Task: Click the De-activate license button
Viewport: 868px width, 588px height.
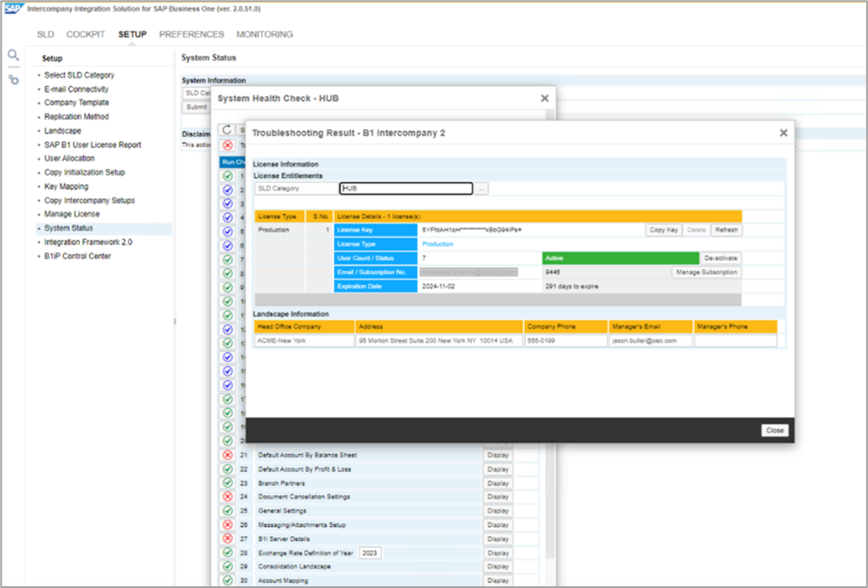Action: (x=720, y=258)
